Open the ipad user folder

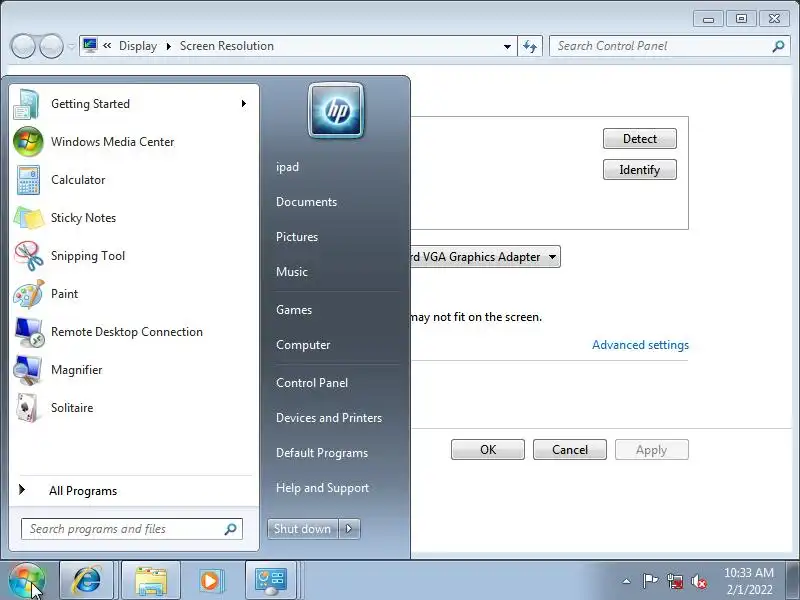tap(287, 167)
